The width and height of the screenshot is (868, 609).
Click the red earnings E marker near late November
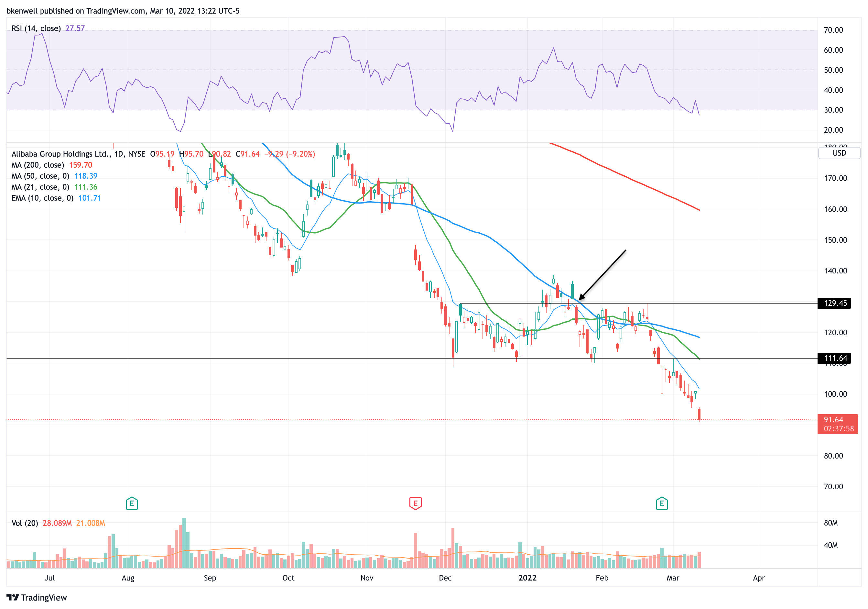click(415, 504)
